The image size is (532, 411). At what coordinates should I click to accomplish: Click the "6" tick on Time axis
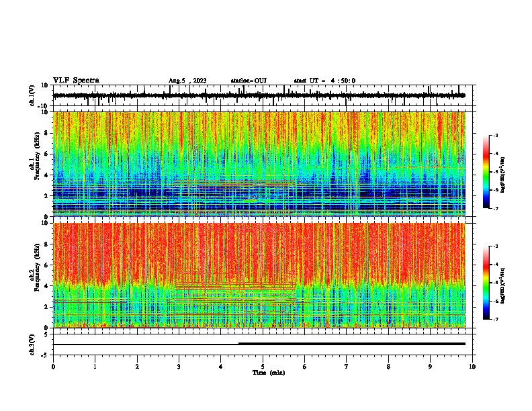(x=305, y=367)
